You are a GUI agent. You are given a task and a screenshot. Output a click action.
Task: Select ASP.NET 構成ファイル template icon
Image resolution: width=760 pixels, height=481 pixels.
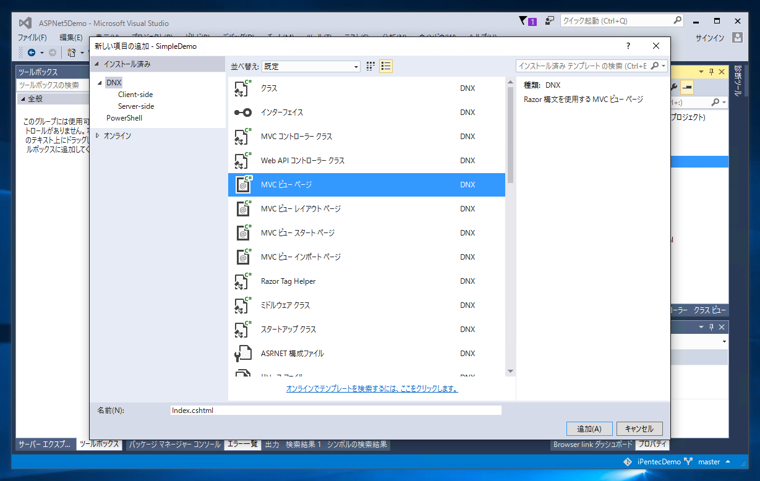[x=243, y=353]
